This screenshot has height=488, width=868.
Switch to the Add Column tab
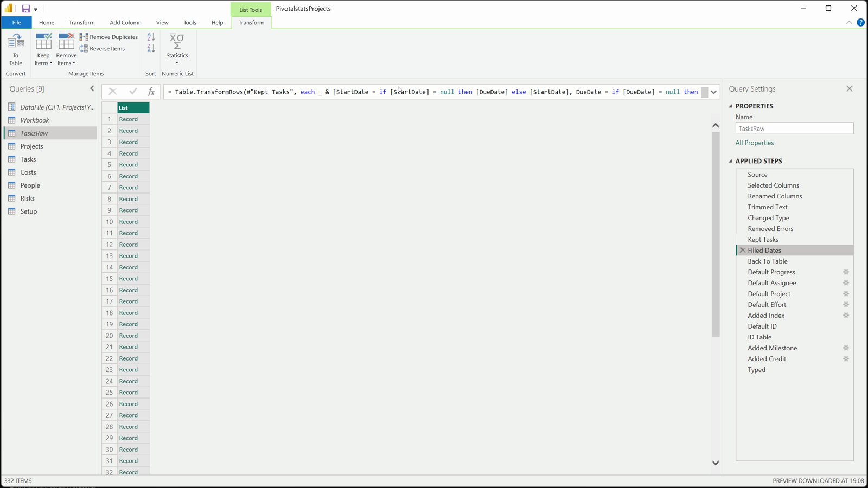pos(125,23)
